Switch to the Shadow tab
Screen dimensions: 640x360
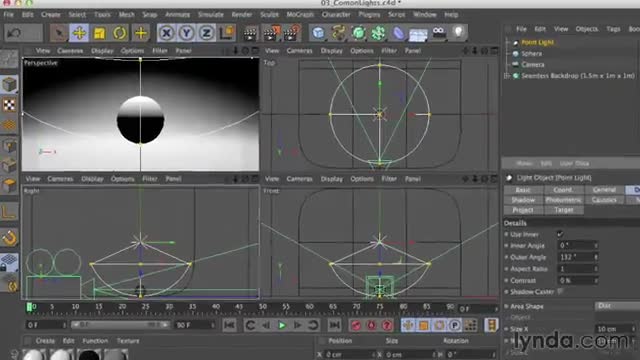tap(523, 200)
